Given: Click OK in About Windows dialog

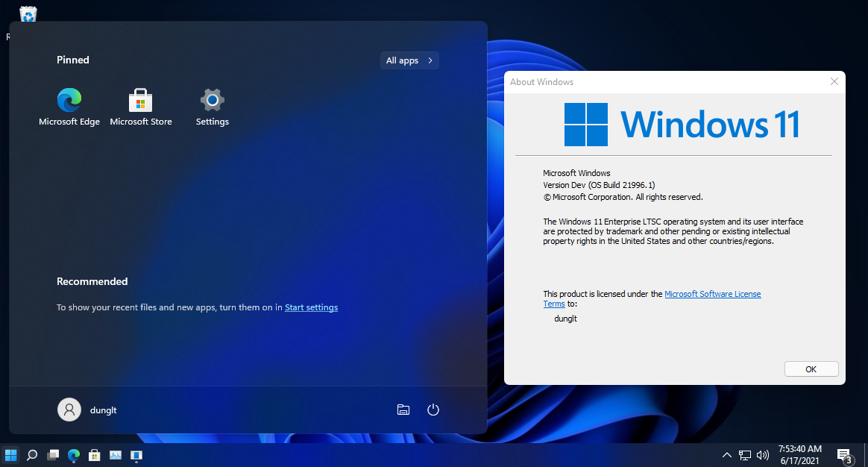Looking at the screenshot, I should 811,369.
